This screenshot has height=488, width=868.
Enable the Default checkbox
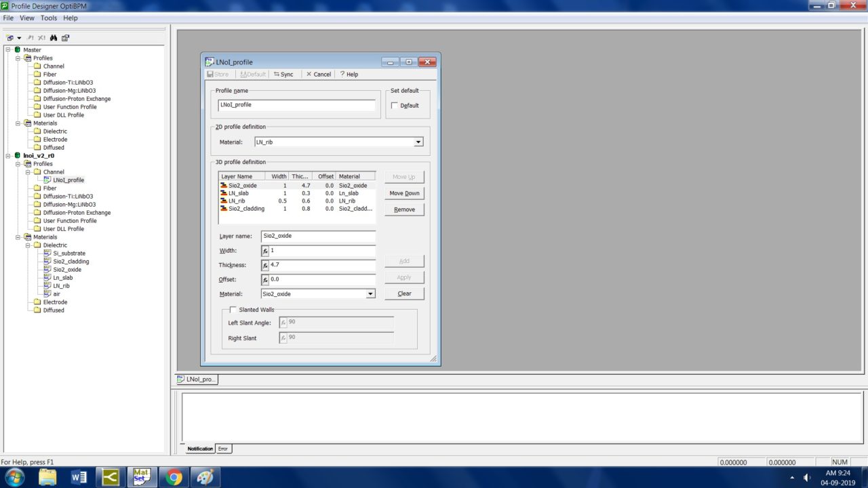tap(395, 106)
